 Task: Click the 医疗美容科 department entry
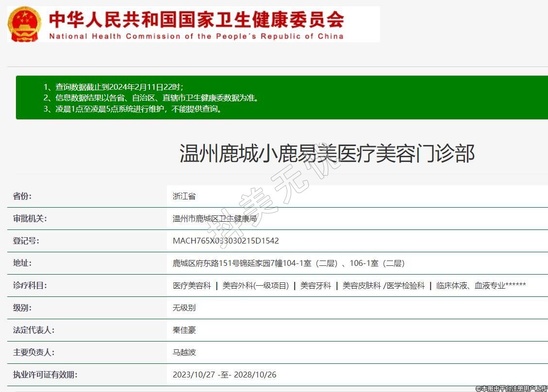(192, 286)
